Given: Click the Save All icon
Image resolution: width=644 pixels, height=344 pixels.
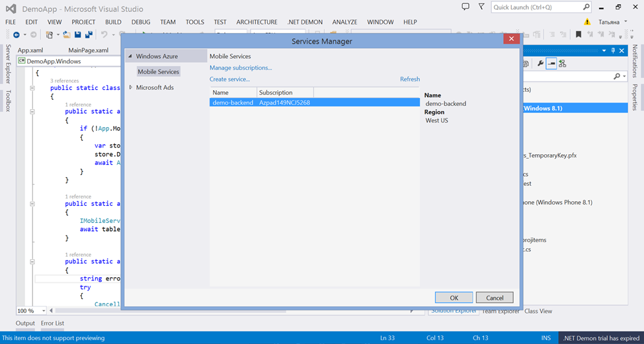Looking at the screenshot, I should (x=89, y=35).
